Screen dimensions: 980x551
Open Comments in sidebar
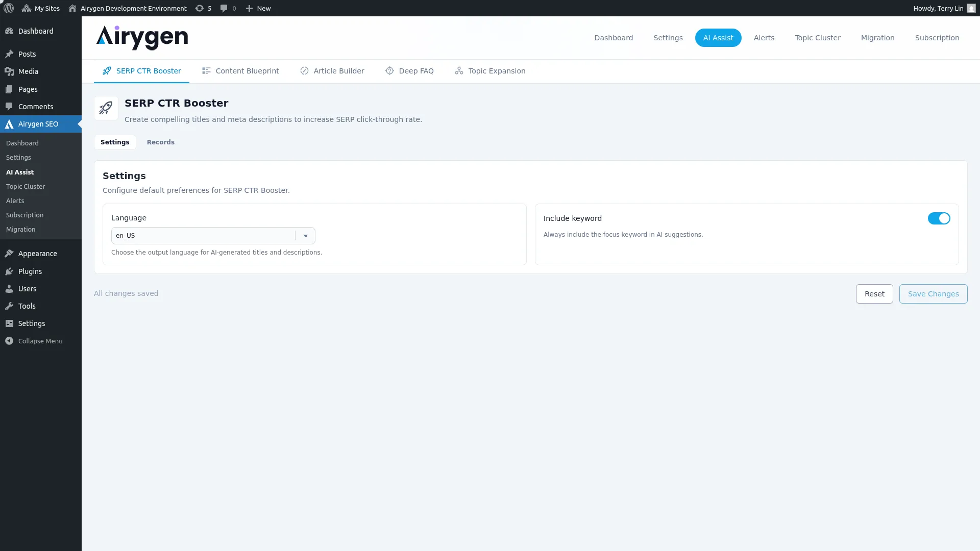41,107
